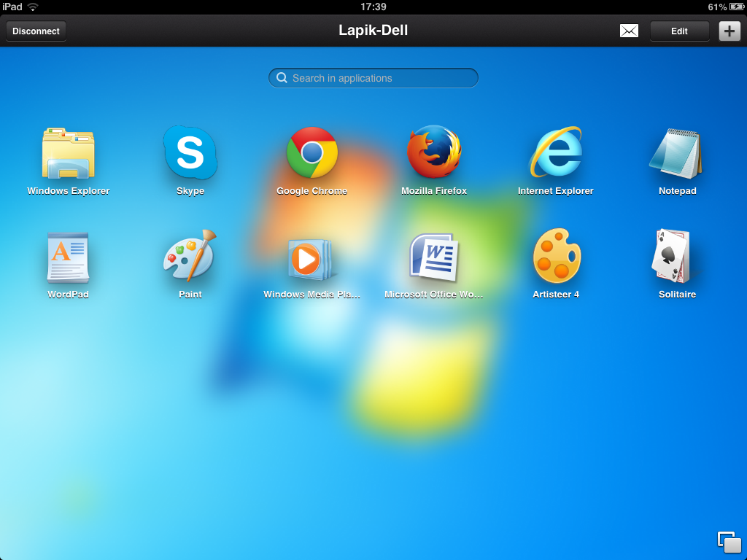747x560 pixels.
Task: Open the Paint application
Action: click(190, 257)
